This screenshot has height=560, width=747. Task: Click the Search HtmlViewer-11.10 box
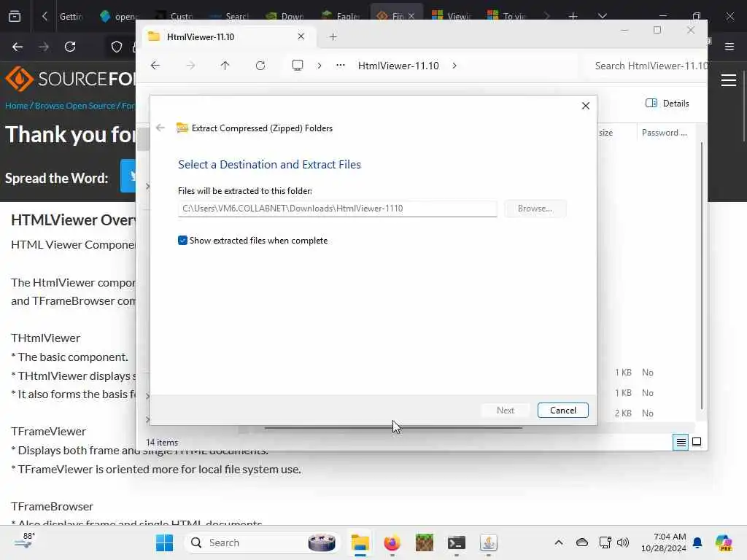(648, 66)
